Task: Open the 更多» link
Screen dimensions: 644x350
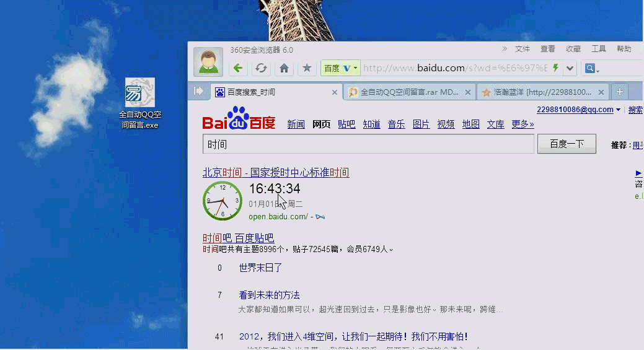Action: (523, 125)
